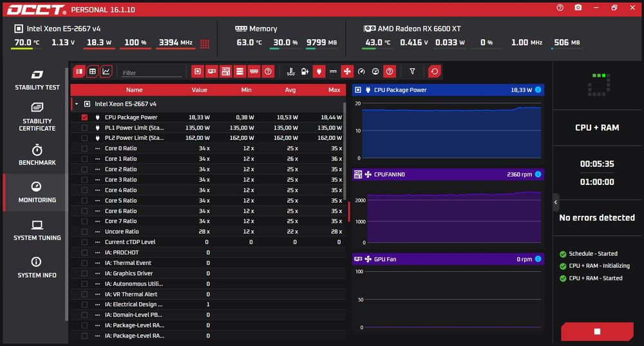Go to System Info page
Image resolution: width=644 pixels, height=346 pixels.
[37, 267]
